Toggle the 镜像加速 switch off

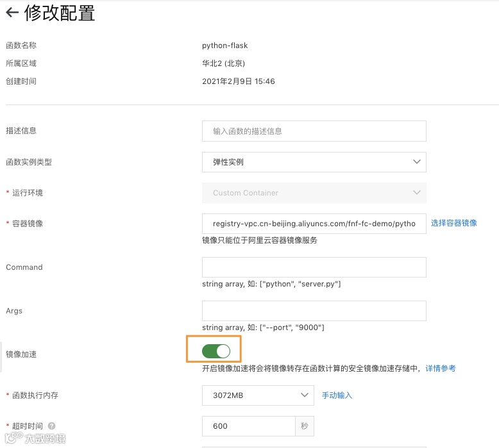pyautogui.click(x=216, y=351)
